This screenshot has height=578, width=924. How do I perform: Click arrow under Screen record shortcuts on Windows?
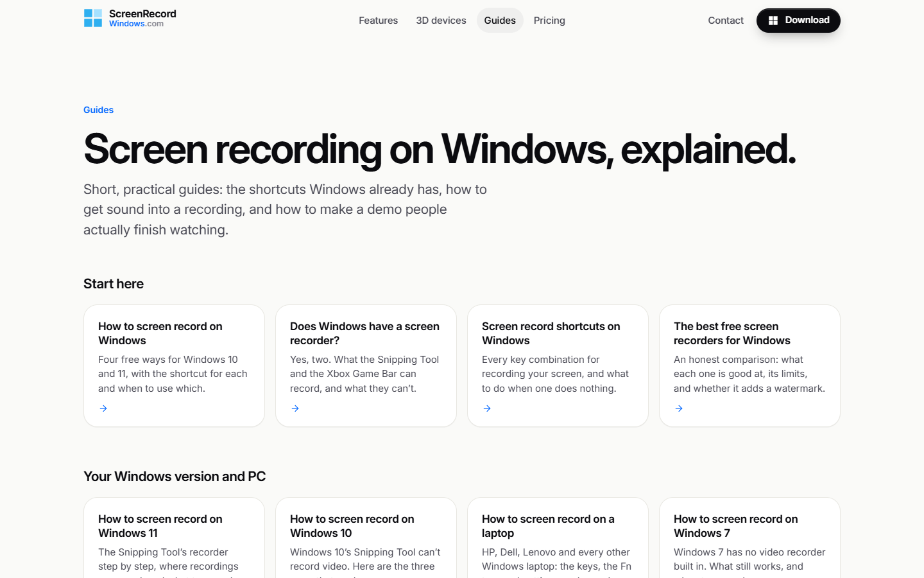point(487,408)
